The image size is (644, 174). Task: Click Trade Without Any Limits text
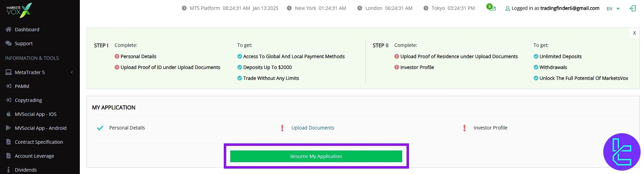[271, 78]
